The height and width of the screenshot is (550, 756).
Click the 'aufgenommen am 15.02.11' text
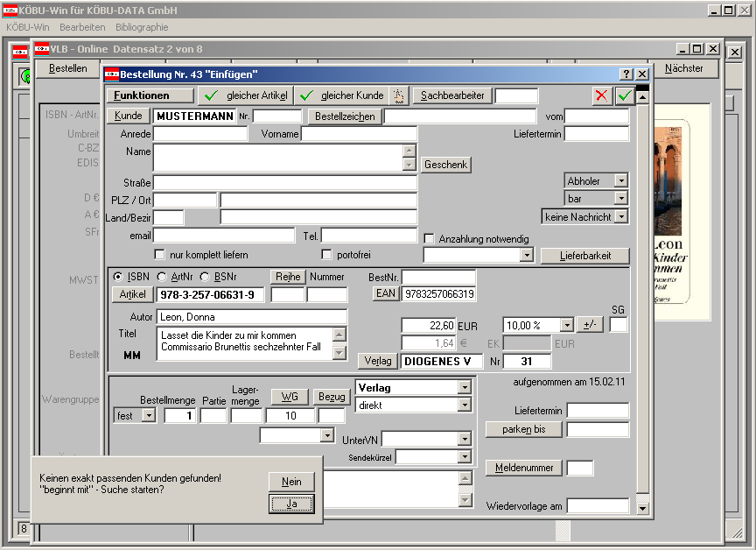coord(569,382)
